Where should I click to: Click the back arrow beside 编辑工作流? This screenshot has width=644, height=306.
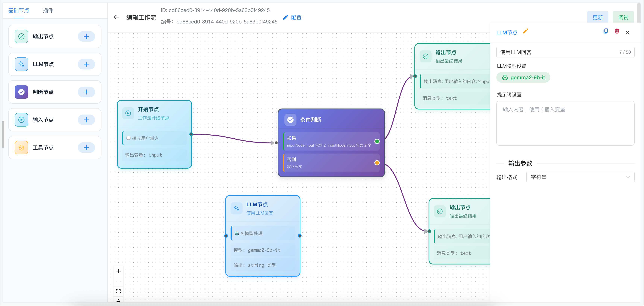click(x=116, y=17)
